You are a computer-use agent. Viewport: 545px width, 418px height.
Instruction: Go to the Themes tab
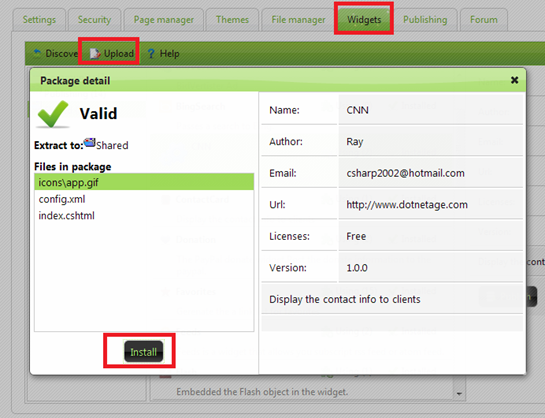232,20
